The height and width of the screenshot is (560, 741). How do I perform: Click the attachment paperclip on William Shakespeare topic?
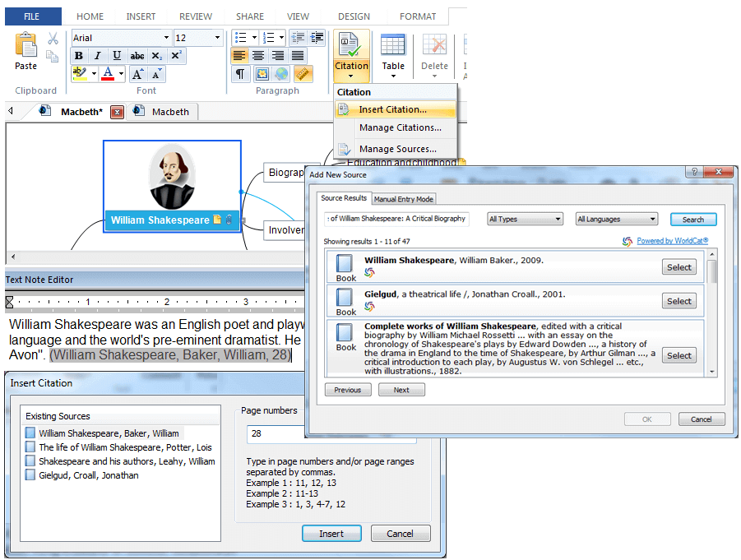pos(229,220)
